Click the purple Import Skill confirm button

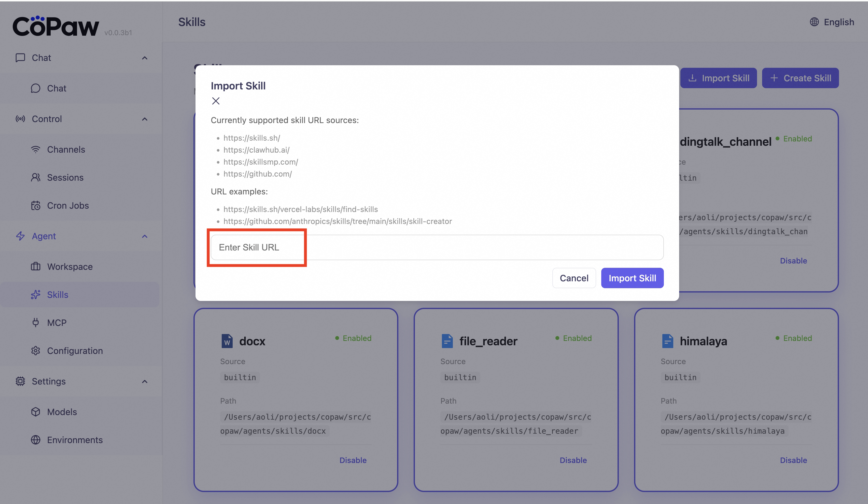pyautogui.click(x=632, y=278)
